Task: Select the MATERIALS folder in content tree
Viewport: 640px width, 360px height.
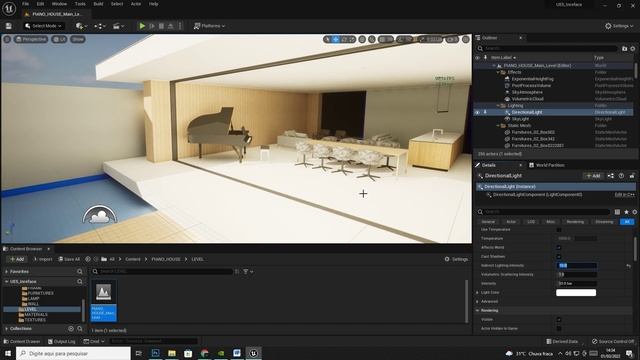Action: pos(36,315)
